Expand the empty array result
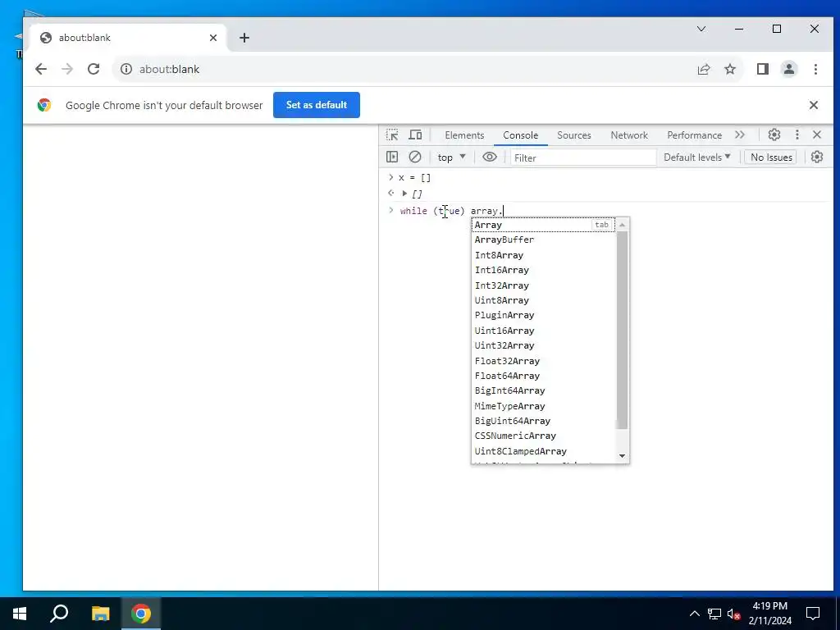The height and width of the screenshot is (630, 840). (404, 194)
